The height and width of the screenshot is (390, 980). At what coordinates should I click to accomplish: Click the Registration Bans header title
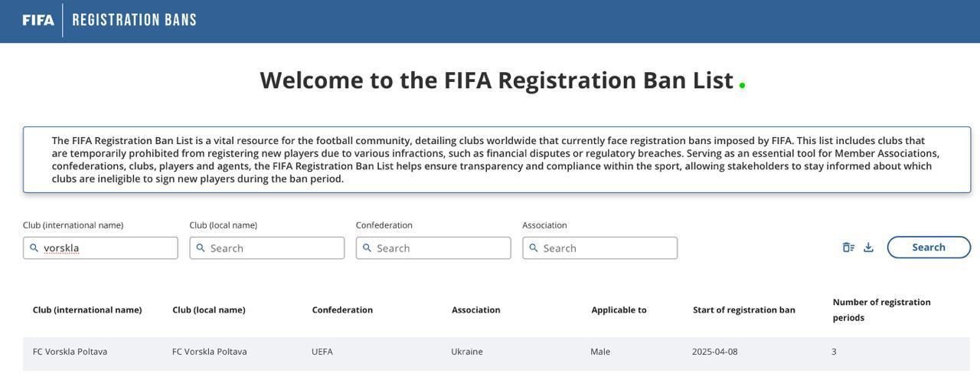pyautogui.click(x=134, y=20)
